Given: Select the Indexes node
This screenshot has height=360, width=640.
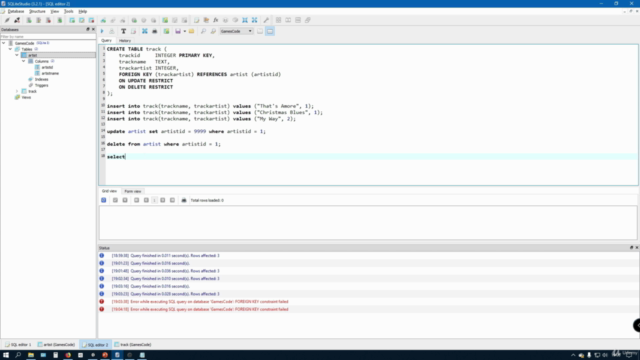Looking at the screenshot, I should click(x=41, y=79).
